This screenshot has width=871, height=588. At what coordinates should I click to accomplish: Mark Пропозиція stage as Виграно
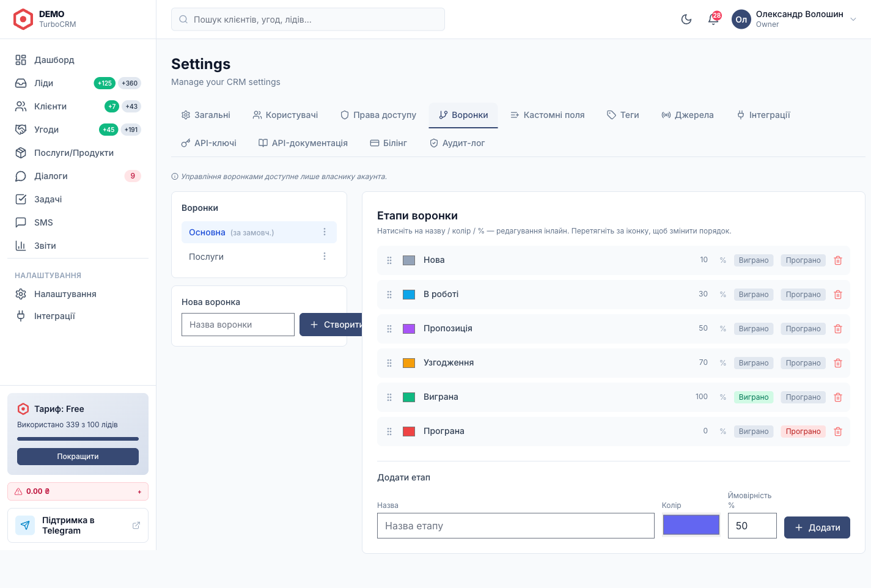tap(754, 329)
